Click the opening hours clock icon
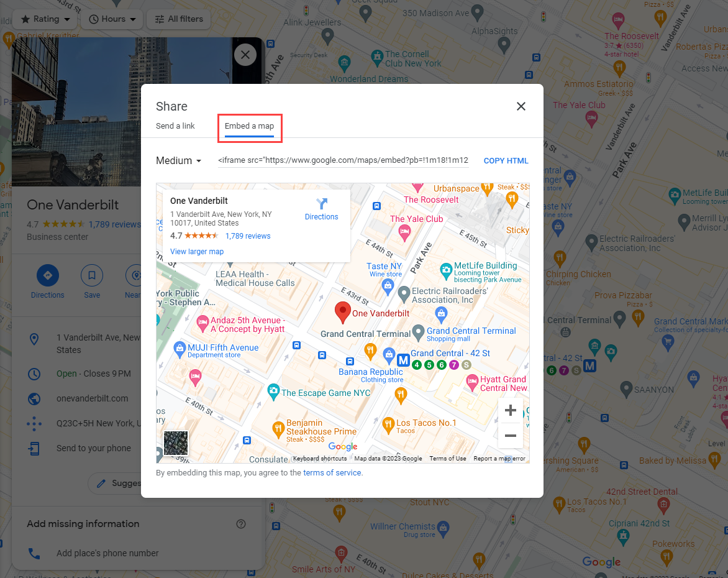 34,374
